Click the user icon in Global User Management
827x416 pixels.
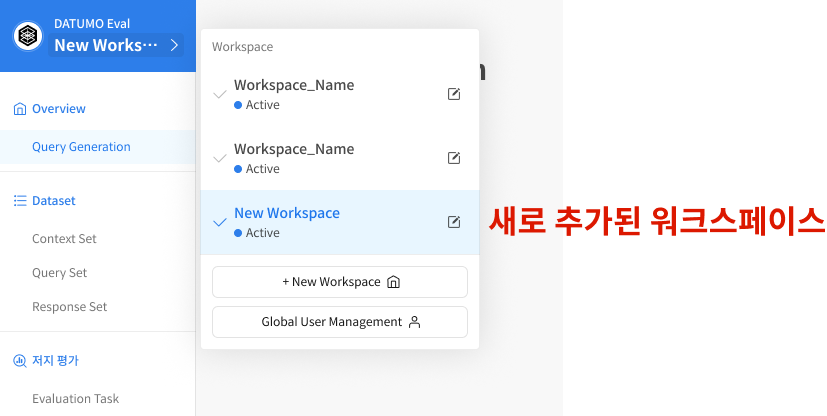414,322
